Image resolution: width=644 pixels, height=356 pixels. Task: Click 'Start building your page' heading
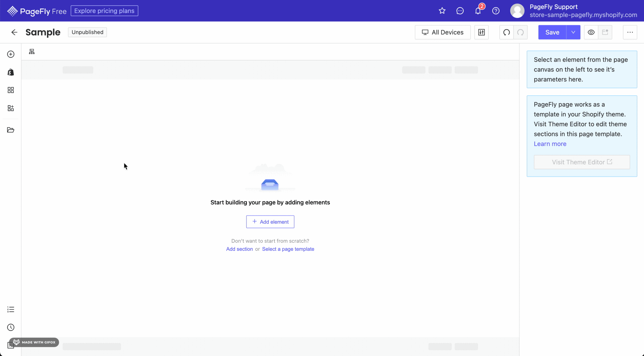[x=270, y=202]
